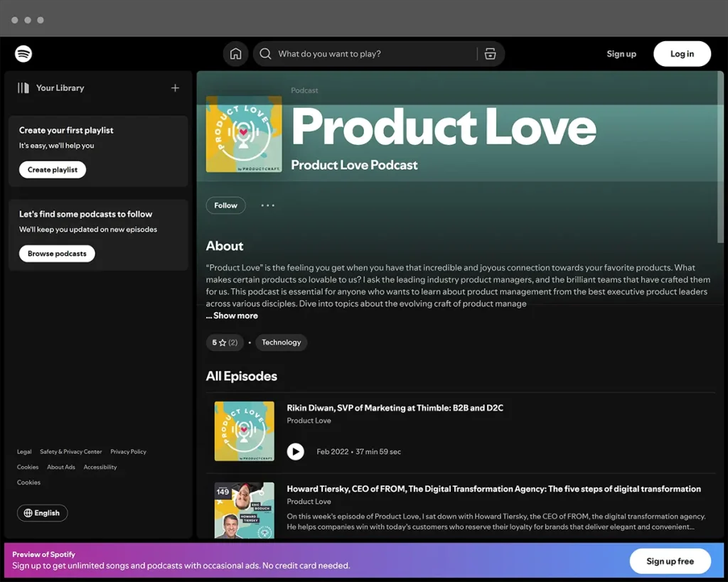Click the search magnifier icon

264,53
